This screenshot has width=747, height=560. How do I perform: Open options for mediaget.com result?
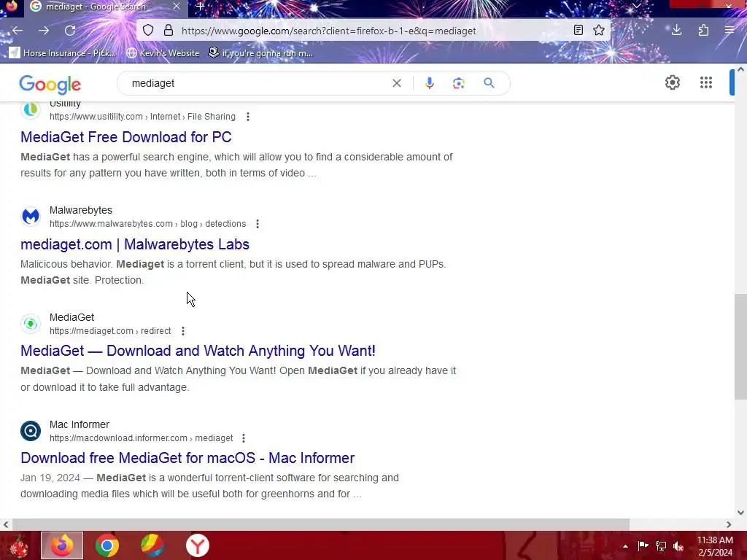pyautogui.click(x=183, y=331)
